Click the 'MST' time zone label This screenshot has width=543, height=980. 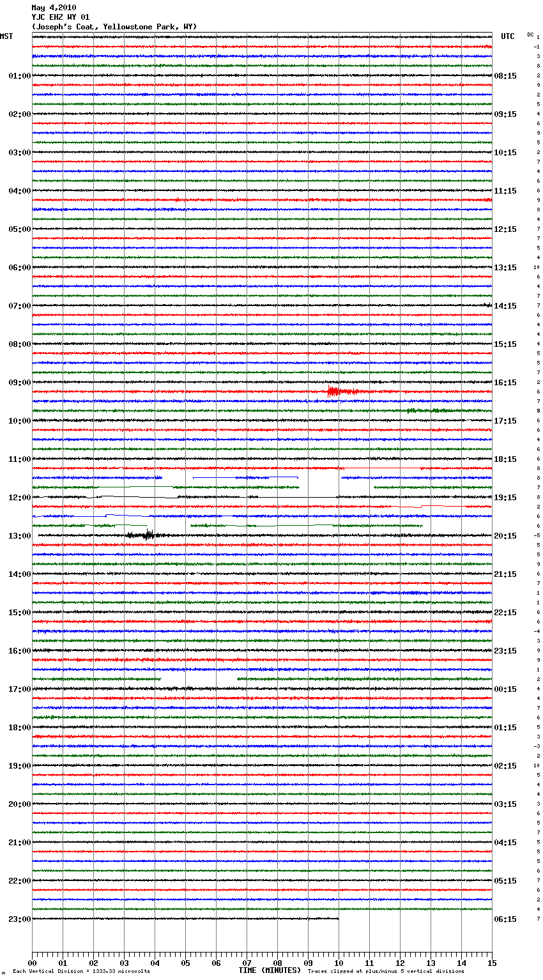click(x=6, y=36)
